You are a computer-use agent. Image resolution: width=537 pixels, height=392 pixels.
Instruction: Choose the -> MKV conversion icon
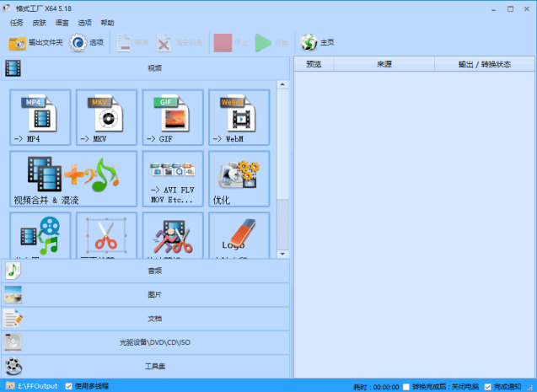pos(106,117)
